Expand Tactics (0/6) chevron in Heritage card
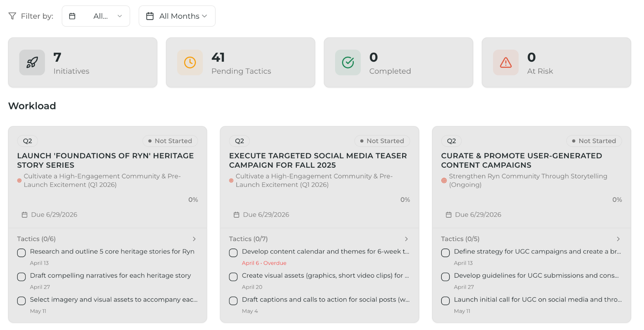 pos(194,239)
